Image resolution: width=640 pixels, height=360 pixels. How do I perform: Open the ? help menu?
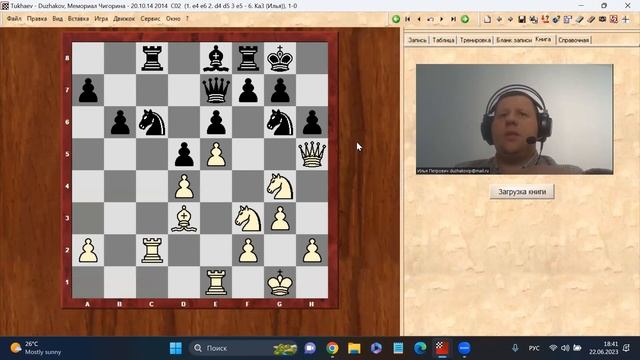tap(187, 18)
